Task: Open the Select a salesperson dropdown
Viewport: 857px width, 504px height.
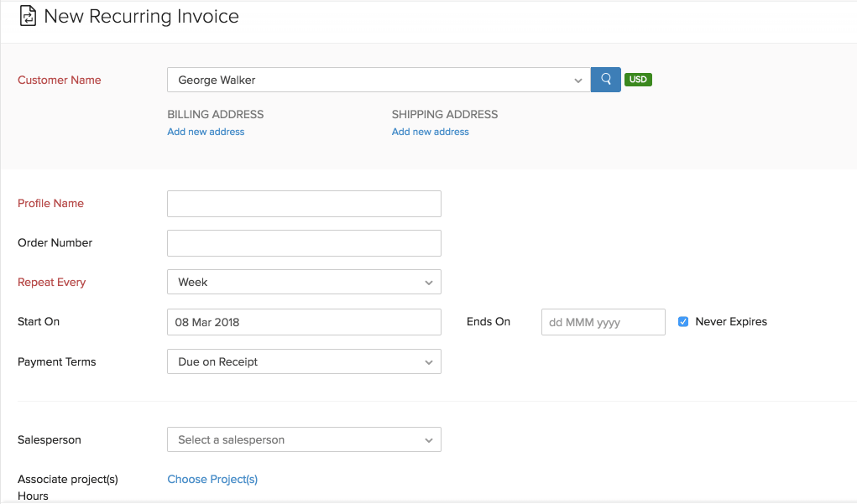Action: click(x=304, y=439)
